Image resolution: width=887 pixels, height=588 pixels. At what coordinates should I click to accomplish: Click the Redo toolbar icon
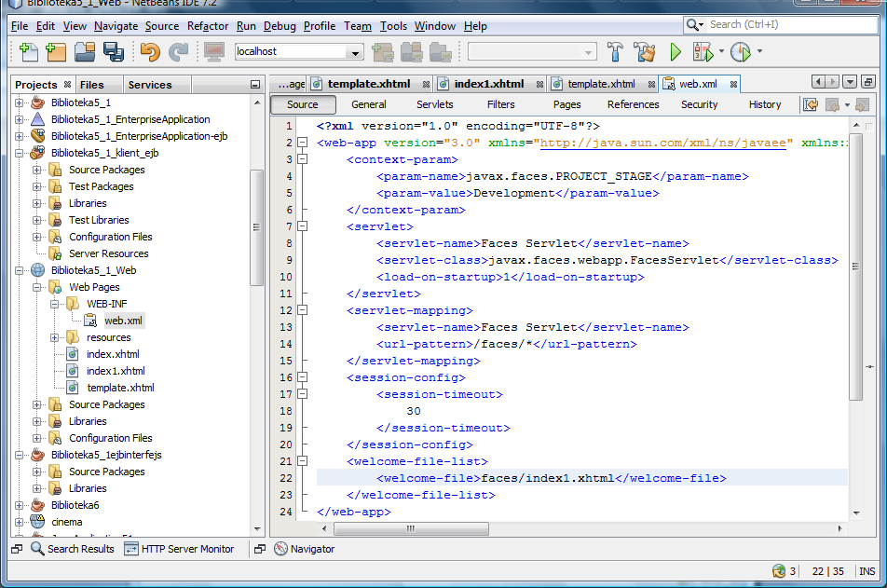point(178,52)
